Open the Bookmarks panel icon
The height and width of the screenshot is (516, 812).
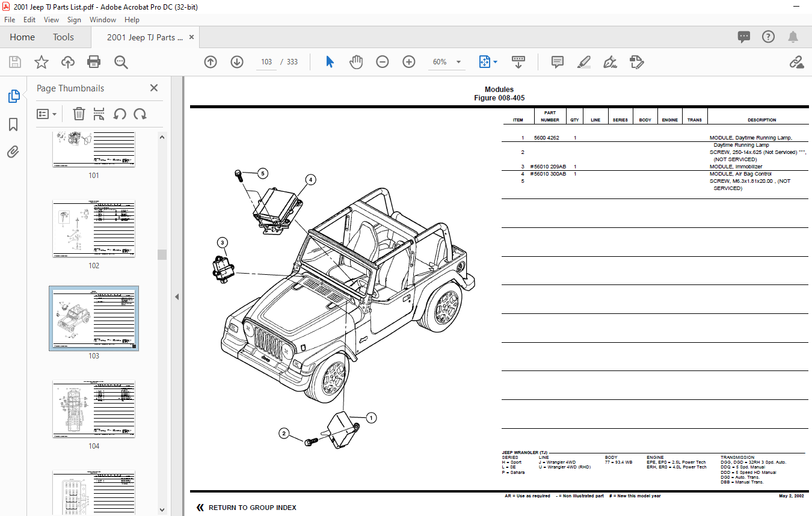pos(13,124)
